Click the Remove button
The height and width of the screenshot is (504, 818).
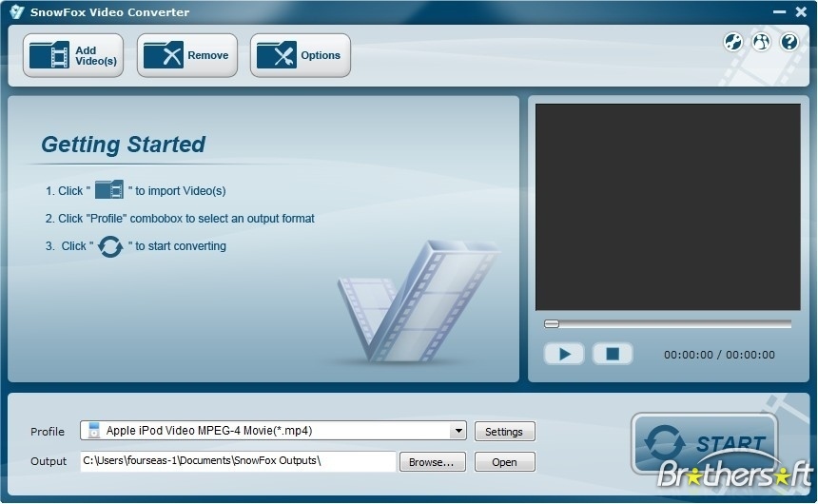tap(187, 55)
